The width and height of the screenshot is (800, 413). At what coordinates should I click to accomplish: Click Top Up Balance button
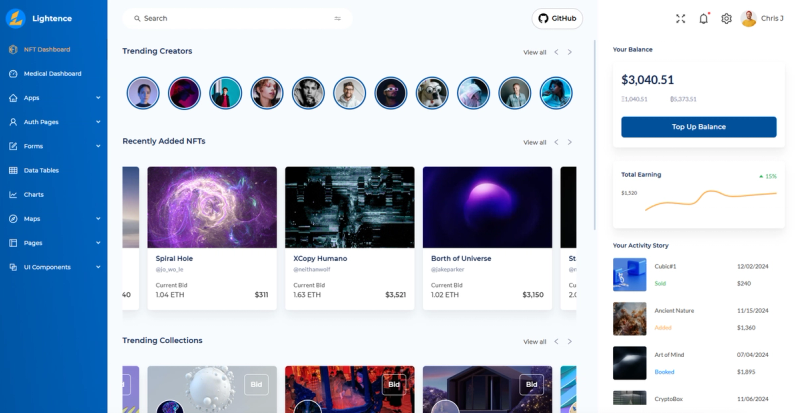[x=698, y=127]
